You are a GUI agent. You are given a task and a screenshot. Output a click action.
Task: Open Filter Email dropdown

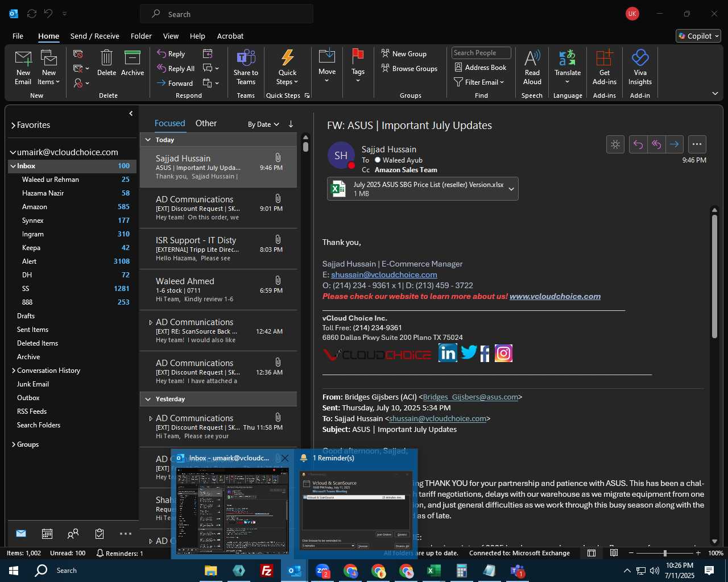tap(479, 82)
